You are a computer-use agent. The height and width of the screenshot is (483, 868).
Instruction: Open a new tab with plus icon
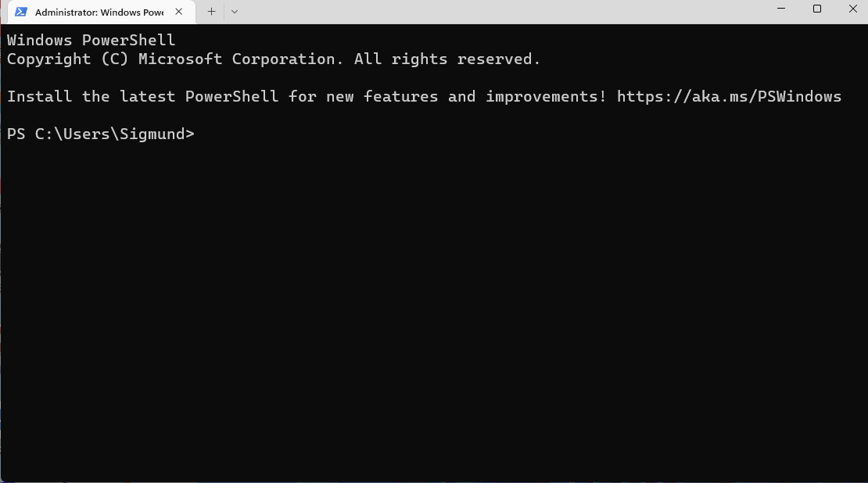[211, 12]
